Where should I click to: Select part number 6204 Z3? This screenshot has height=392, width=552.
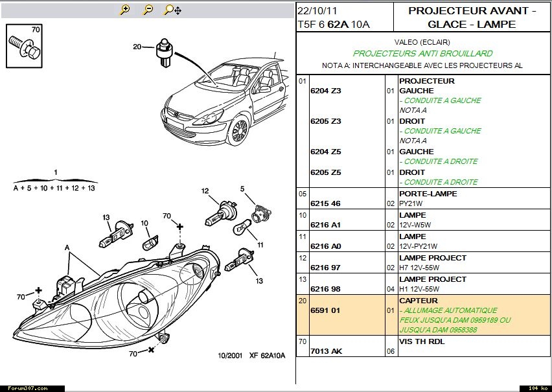pyautogui.click(x=326, y=91)
